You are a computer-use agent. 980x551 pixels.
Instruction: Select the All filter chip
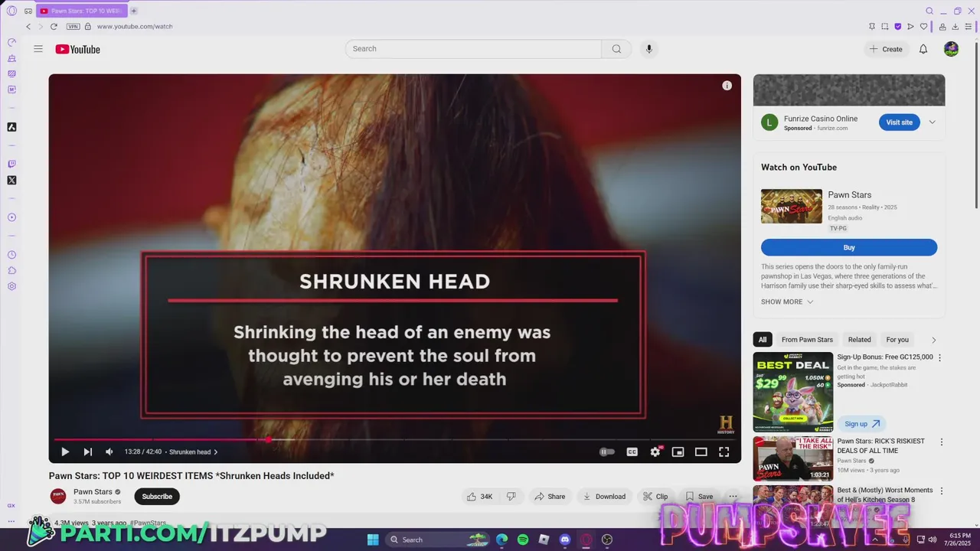pos(762,340)
